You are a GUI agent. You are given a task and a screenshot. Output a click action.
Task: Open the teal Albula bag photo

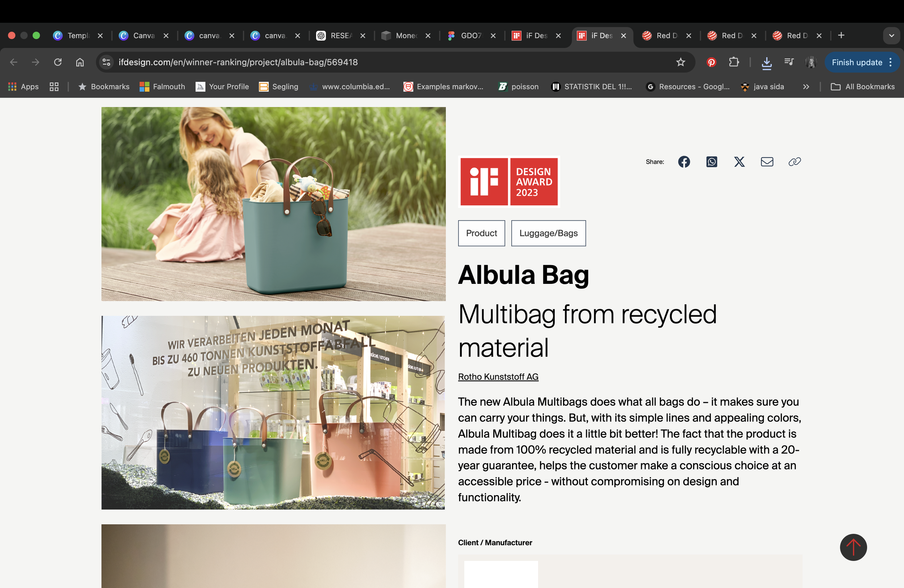point(273,204)
